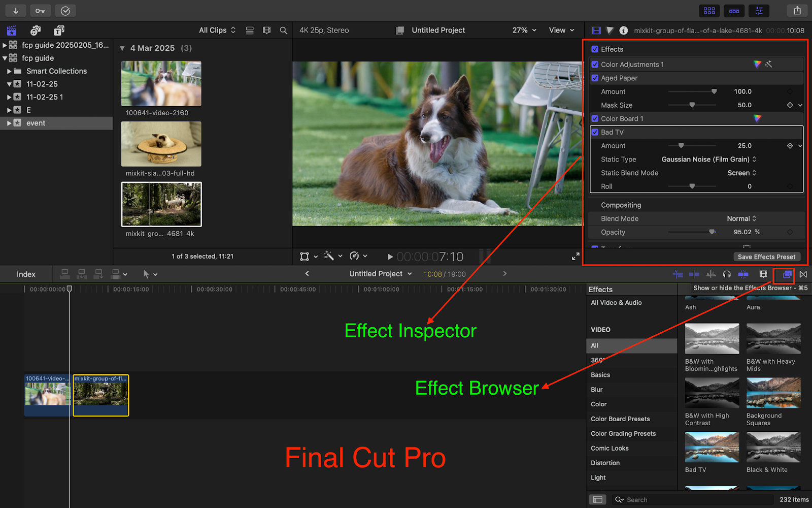Open the Color inspector triangle icon
The width and height of the screenshot is (812, 508).
(610, 30)
